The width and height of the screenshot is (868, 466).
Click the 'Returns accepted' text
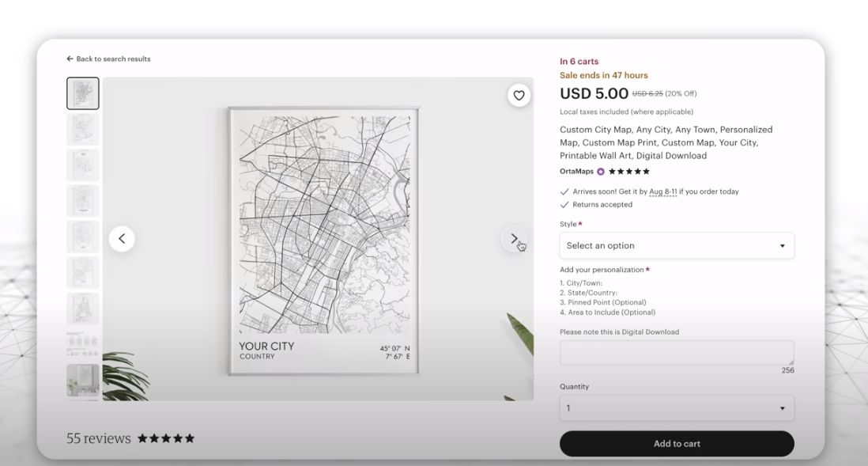602,204
